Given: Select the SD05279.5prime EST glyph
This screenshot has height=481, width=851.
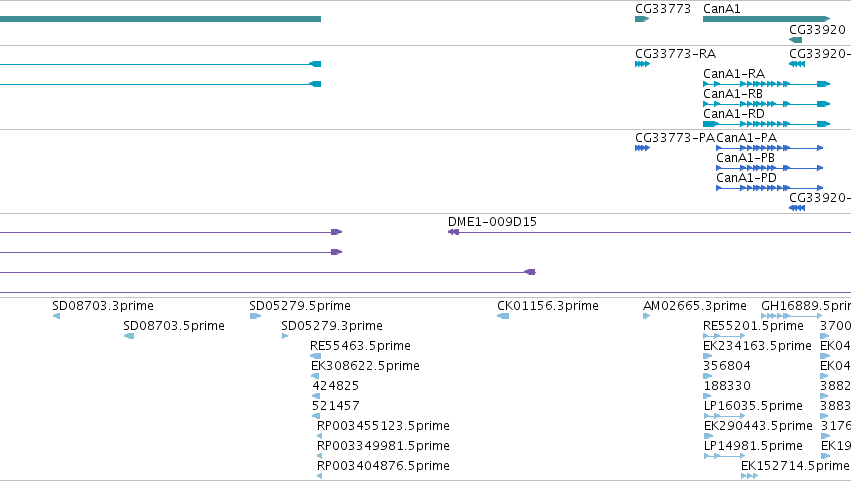Looking at the screenshot, I should pos(255,316).
